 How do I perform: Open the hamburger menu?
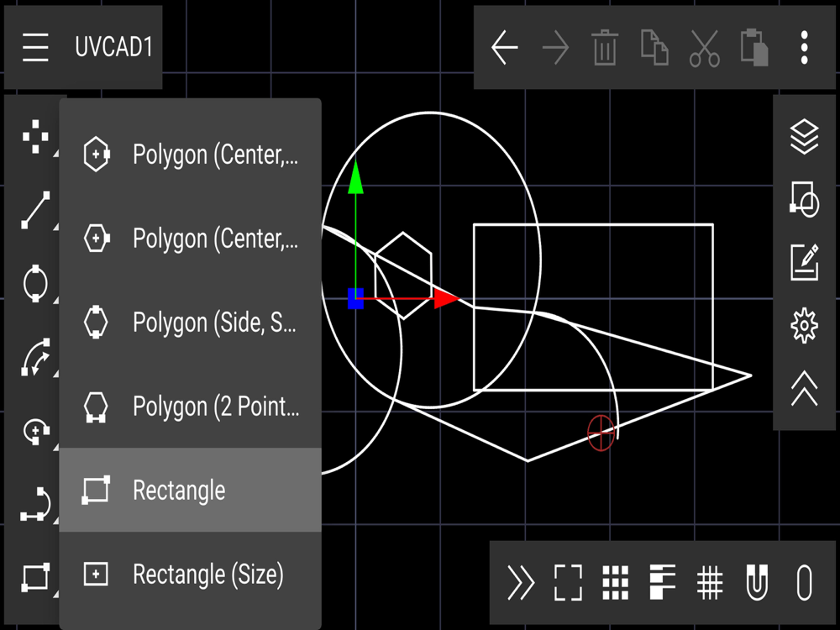tap(35, 47)
